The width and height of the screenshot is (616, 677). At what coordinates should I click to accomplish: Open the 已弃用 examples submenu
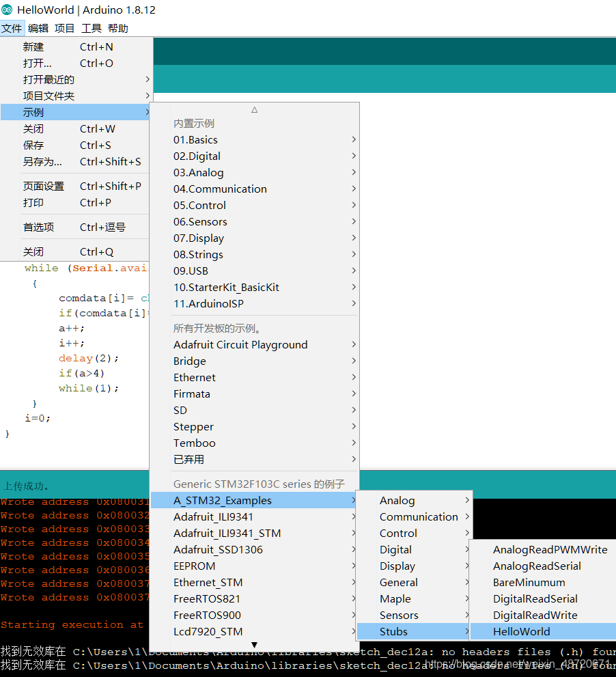click(x=255, y=460)
